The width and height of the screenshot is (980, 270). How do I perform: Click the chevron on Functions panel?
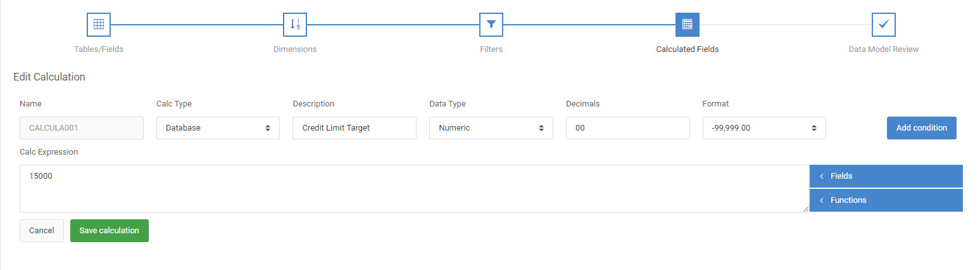(821, 200)
